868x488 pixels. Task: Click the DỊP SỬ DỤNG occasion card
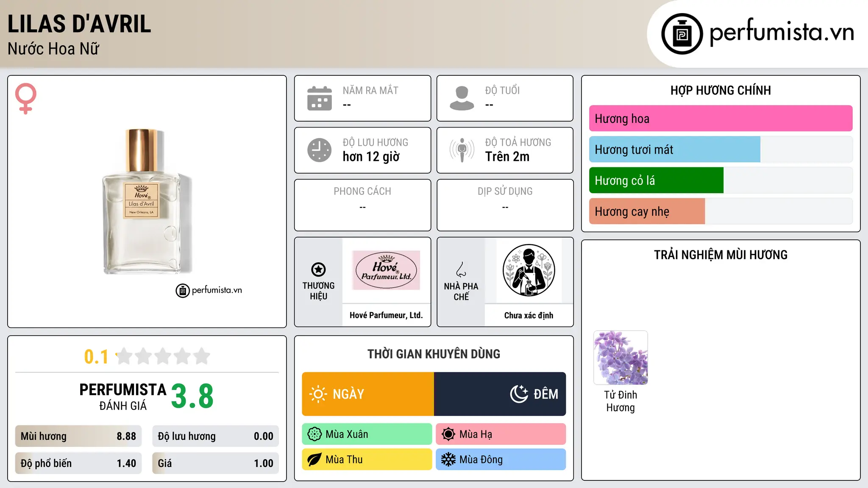pyautogui.click(x=505, y=205)
